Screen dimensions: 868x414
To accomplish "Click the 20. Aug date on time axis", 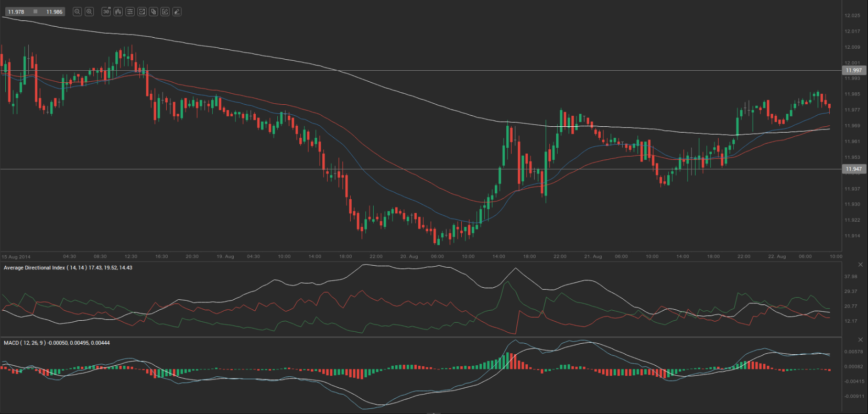I will tap(409, 257).
